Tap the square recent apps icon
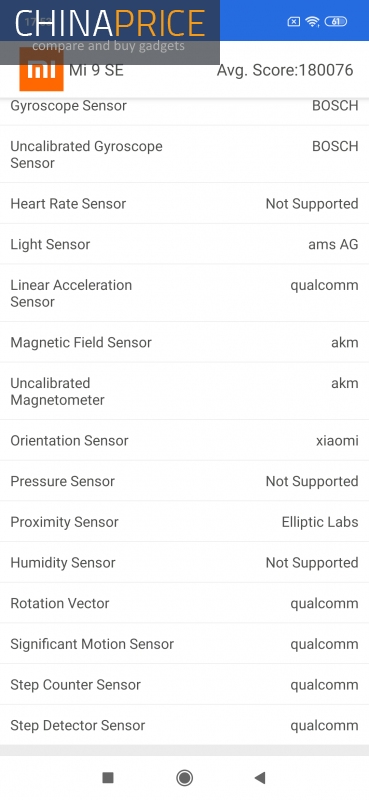Image resolution: width=369 pixels, height=800 pixels. [x=108, y=777]
